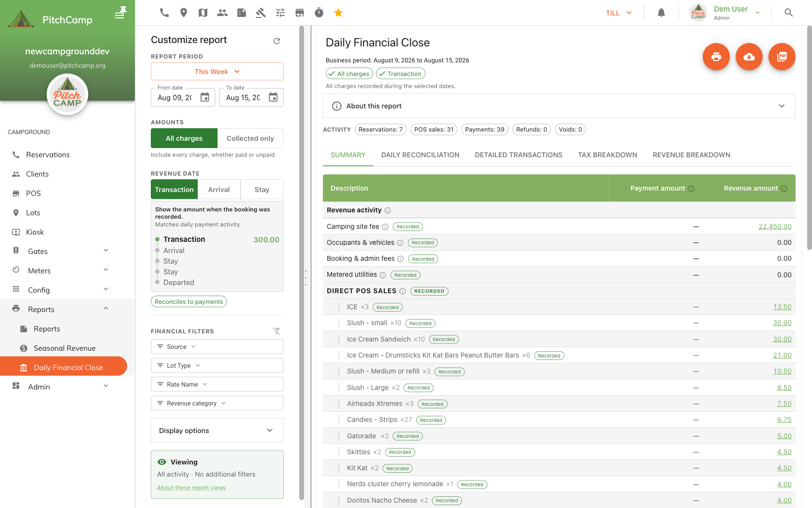Export the report as PDF

click(782, 57)
